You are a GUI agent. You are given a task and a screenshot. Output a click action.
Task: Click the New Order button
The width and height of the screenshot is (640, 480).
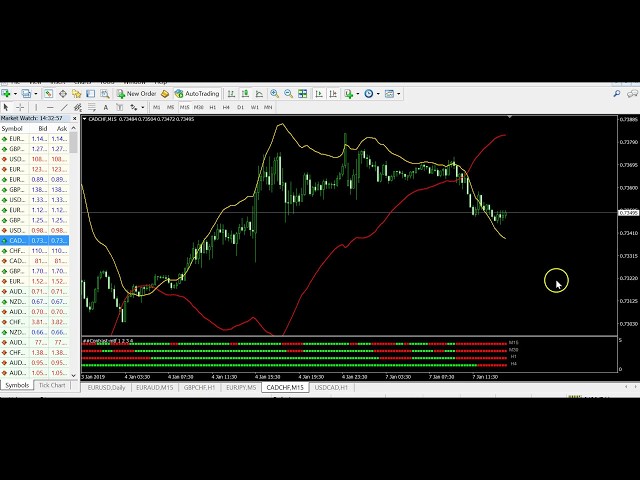137,94
